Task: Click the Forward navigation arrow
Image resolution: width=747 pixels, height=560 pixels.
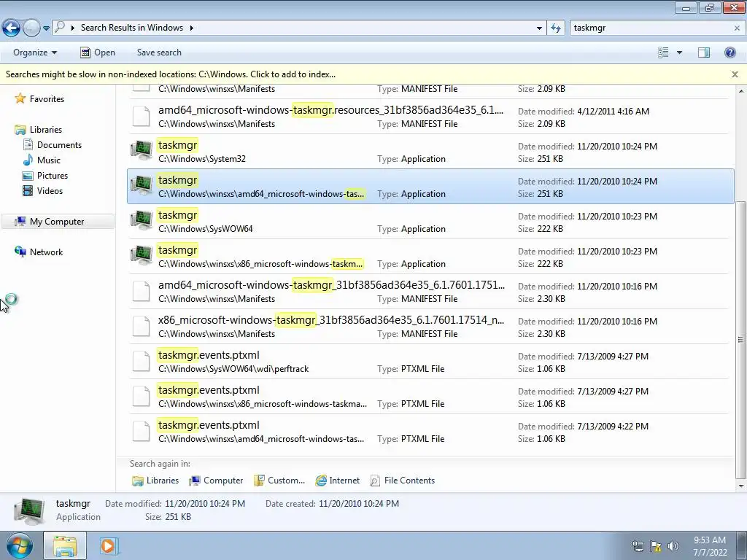Action: pyautogui.click(x=31, y=28)
